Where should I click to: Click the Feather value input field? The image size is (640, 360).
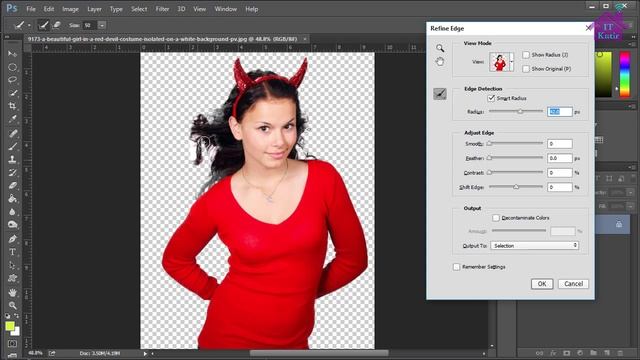(x=560, y=158)
